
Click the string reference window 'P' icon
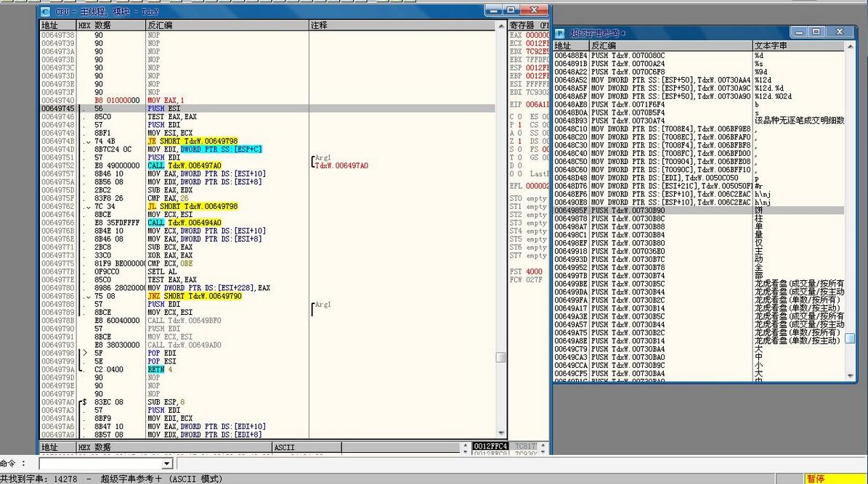[560, 33]
